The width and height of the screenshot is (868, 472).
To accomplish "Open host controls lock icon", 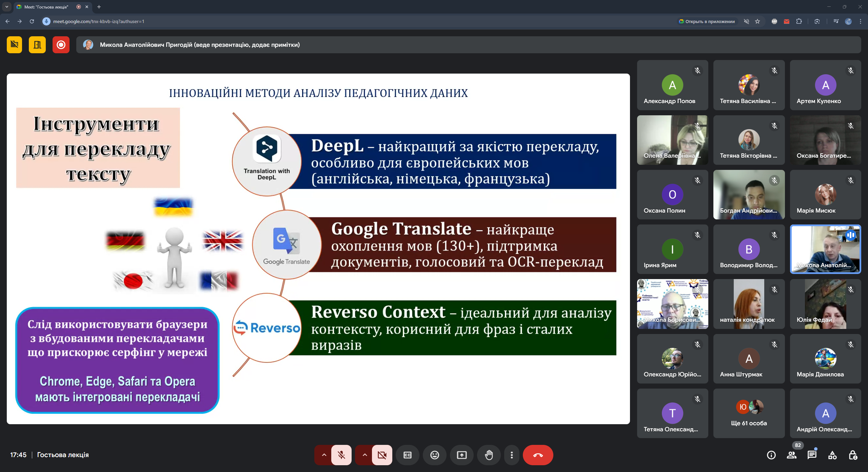I will [x=853, y=455].
